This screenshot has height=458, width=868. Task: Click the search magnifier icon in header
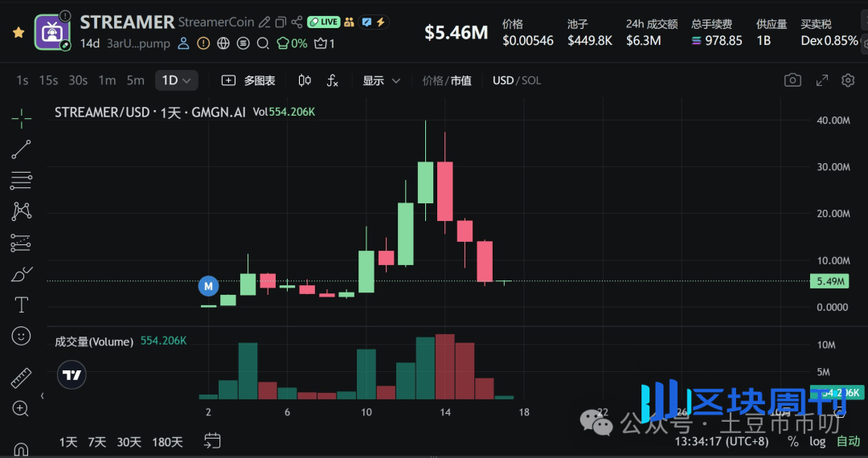263,43
